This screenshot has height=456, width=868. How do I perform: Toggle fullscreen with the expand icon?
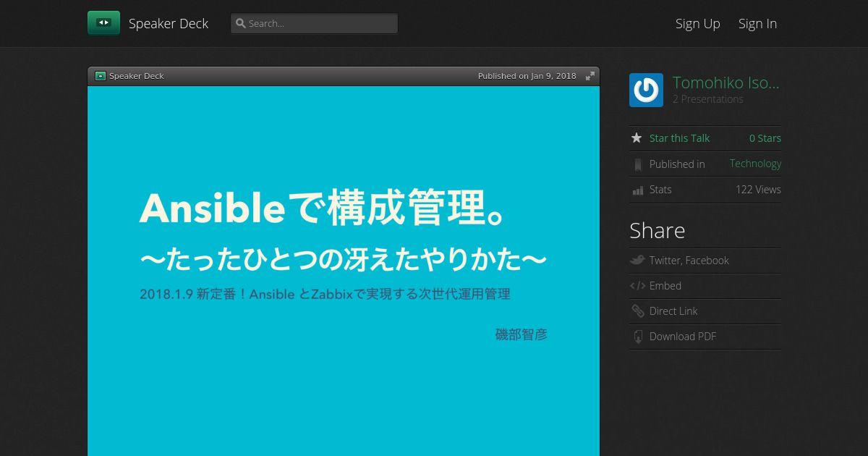coord(590,76)
